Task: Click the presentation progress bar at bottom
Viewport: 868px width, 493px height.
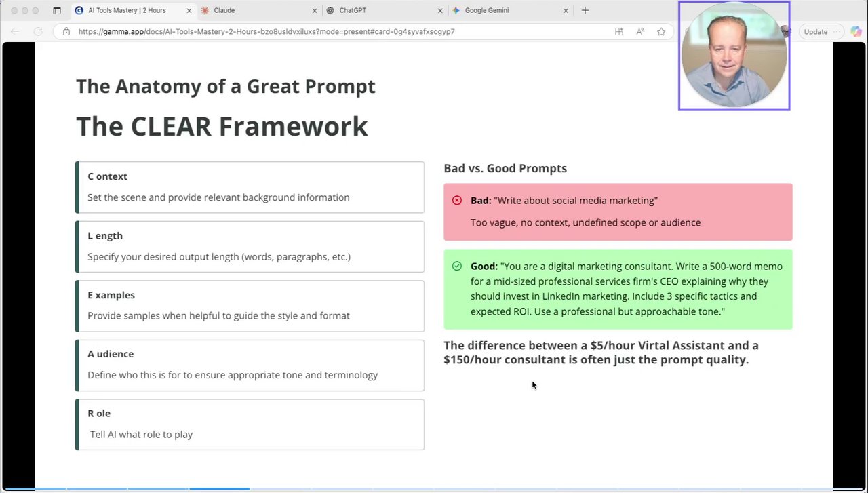Action: point(434,489)
